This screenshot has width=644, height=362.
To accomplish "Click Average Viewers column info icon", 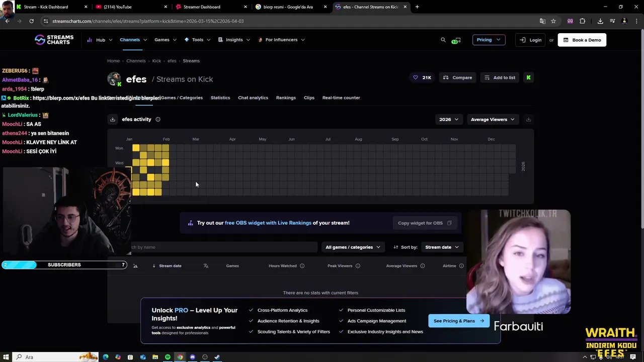I will tap(423, 265).
